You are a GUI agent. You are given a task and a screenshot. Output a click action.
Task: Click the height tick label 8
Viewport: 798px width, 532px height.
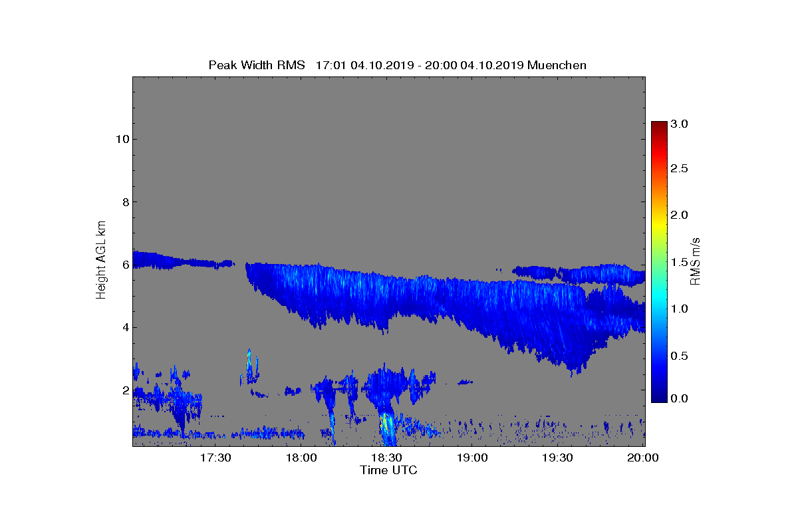124,201
